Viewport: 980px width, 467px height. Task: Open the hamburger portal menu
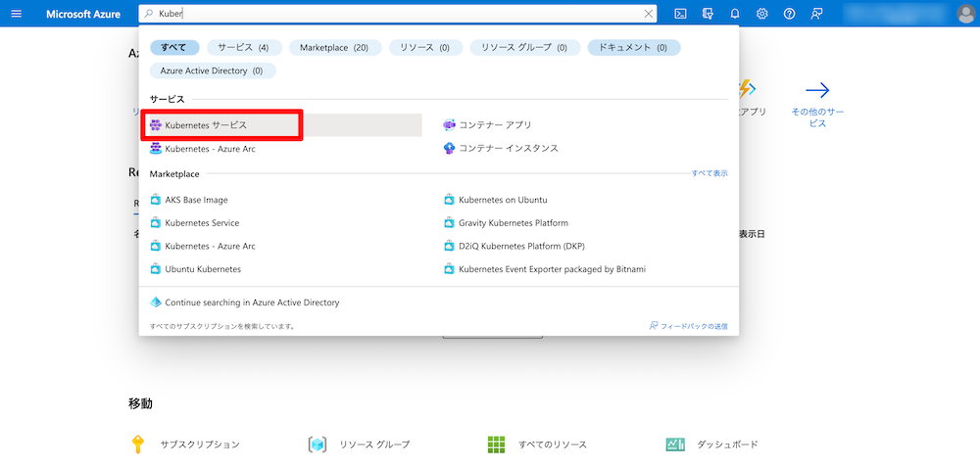(x=15, y=14)
